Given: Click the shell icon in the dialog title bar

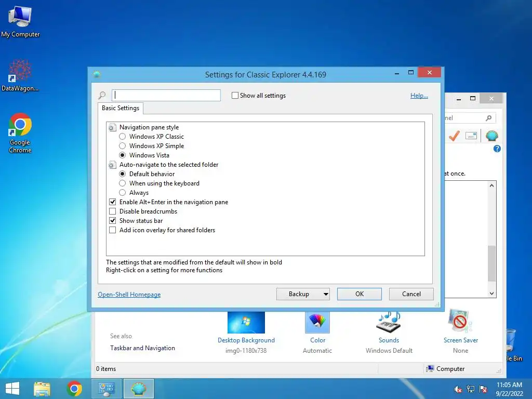Looking at the screenshot, I should point(97,74).
